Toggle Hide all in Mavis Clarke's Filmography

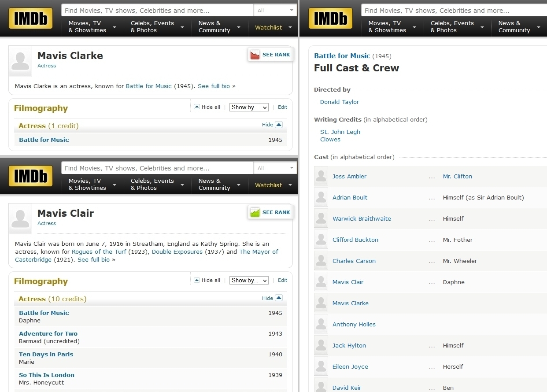(x=207, y=107)
